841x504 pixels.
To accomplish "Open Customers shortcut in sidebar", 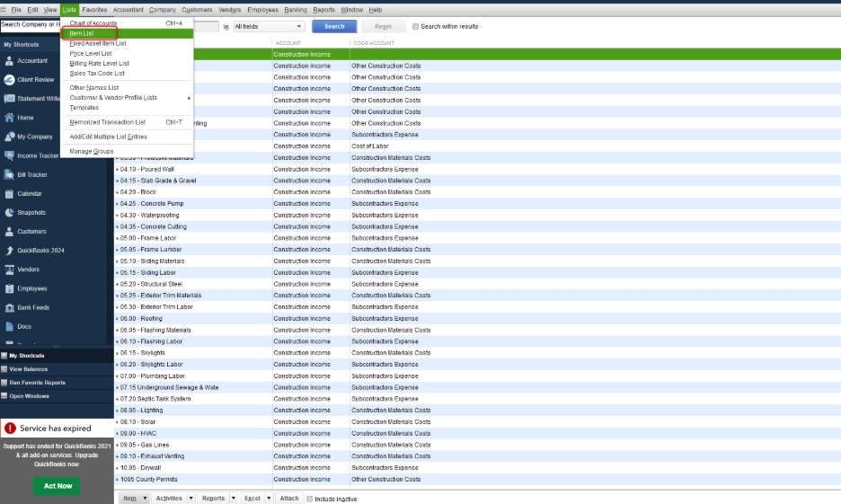I will [x=25, y=232].
